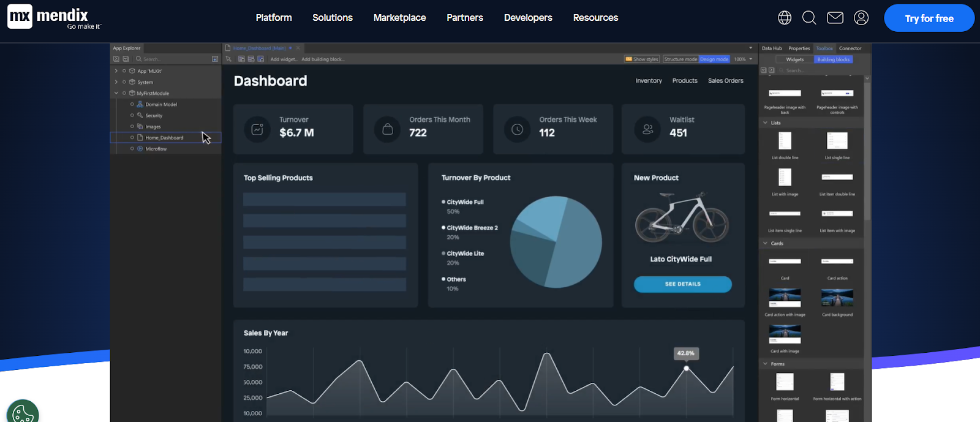Switch to Structure mode
Image resolution: width=980 pixels, height=422 pixels.
(x=680, y=59)
